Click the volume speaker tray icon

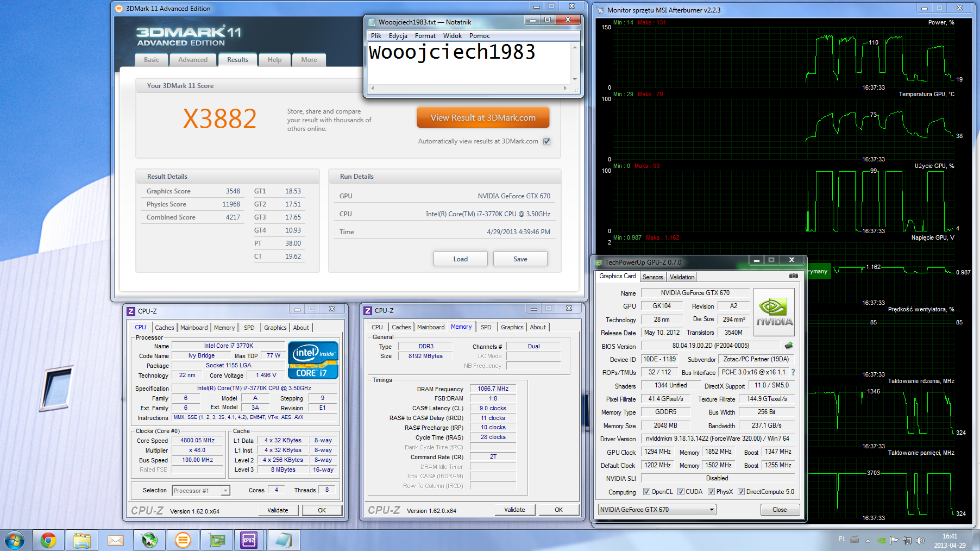[920, 540]
